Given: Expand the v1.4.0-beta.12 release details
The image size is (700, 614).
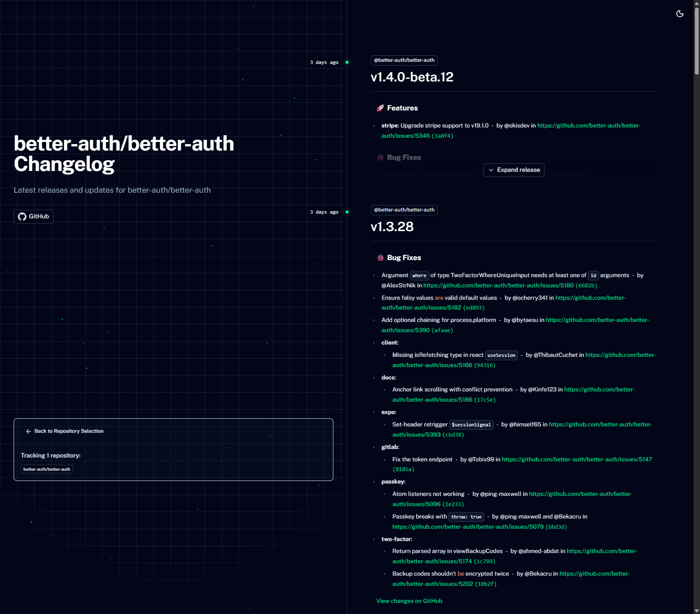Looking at the screenshot, I should click(513, 170).
